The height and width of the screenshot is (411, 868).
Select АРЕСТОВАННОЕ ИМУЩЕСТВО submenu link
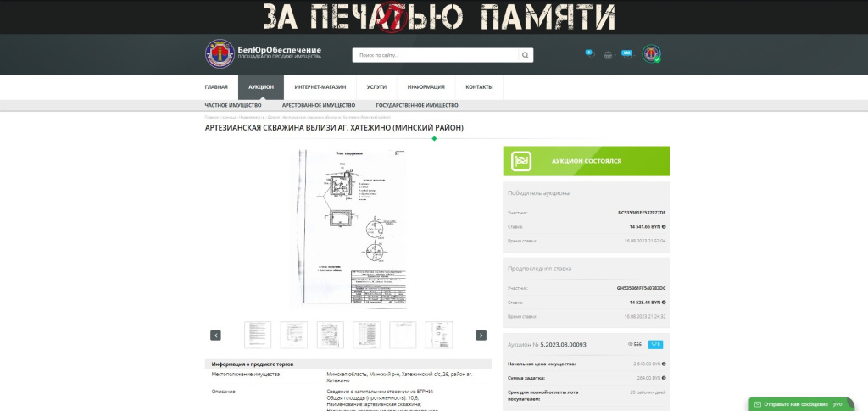pyautogui.click(x=319, y=105)
